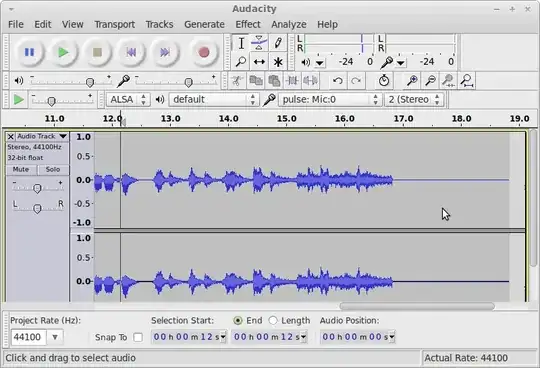Click the Project Rate 44100 field
Image resolution: width=540 pixels, height=368 pixels.
point(29,337)
